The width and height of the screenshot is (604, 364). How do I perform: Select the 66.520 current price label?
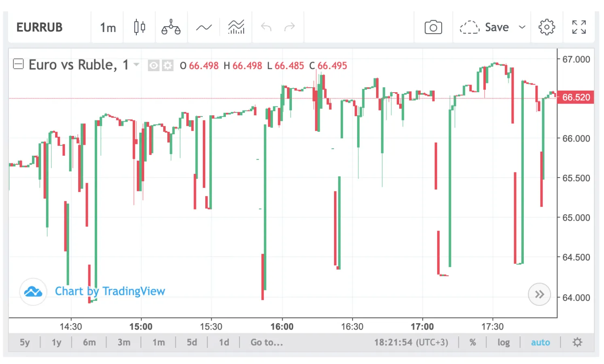[x=576, y=97]
